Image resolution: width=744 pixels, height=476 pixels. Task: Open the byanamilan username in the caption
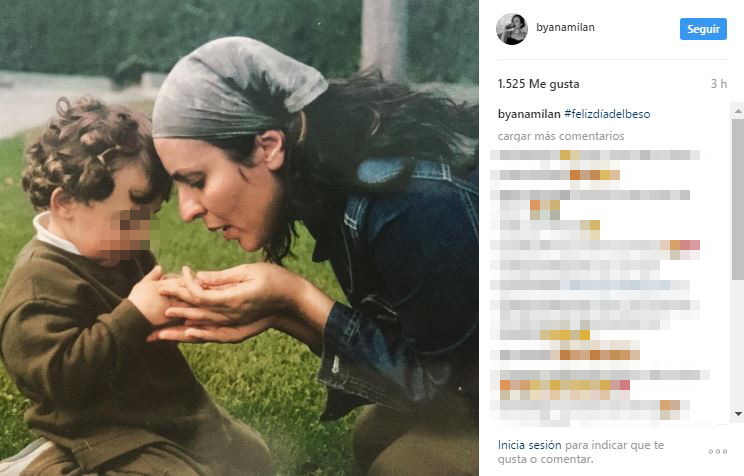click(529, 114)
